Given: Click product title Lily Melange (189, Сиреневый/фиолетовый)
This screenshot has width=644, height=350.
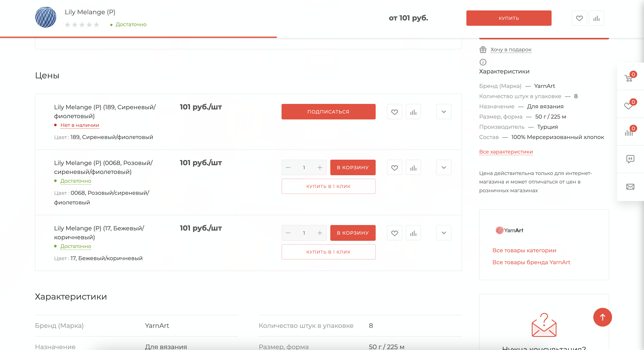Looking at the screenshot, I should (105, 112).
